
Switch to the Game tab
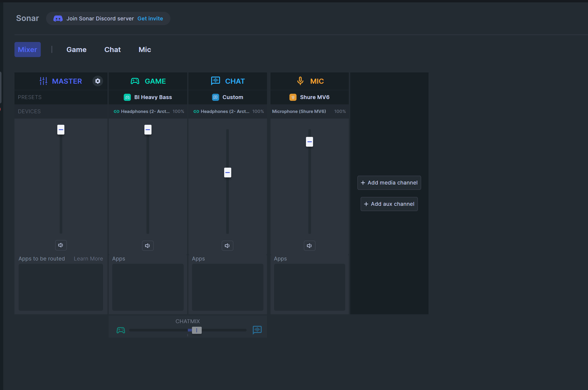click(76, 50)
